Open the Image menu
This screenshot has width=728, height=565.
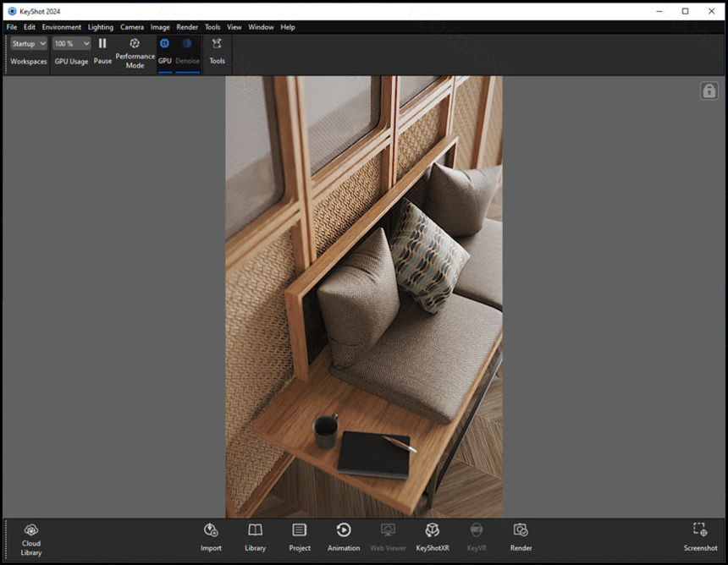coord(160,27)
